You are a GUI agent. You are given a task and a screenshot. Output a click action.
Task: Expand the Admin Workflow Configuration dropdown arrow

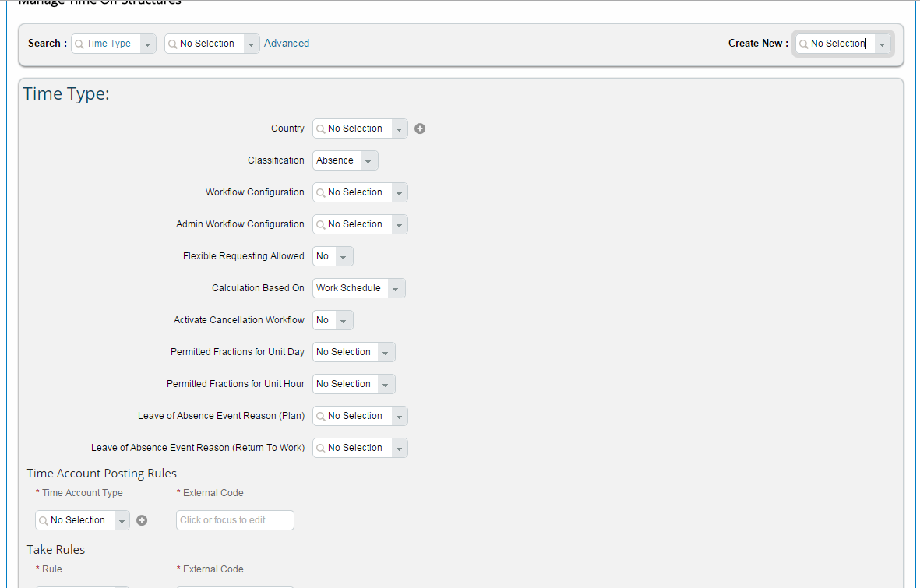coord(400,225)
